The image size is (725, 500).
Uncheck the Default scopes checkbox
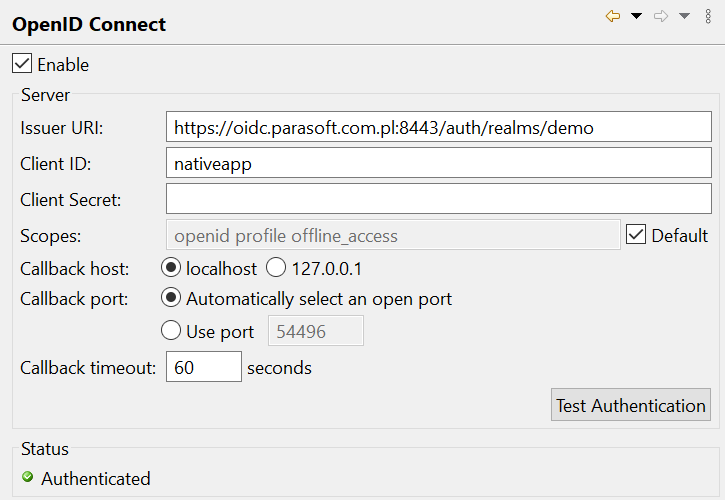[x=636, y=234]
